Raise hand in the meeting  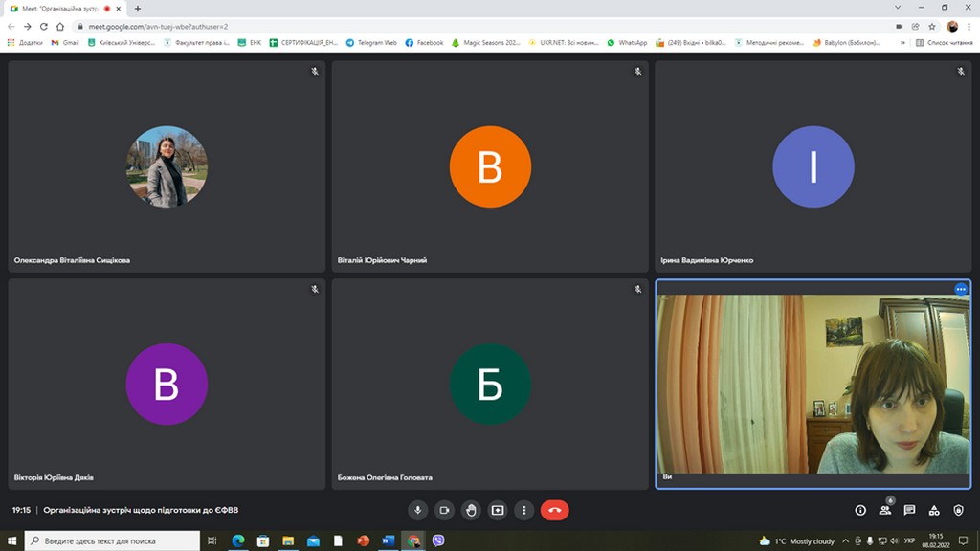click(471, 510)
